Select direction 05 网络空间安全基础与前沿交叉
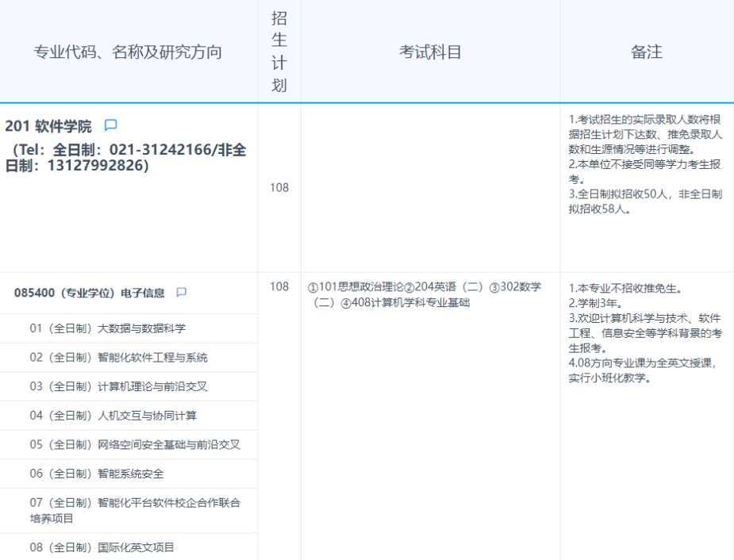 click(135, 445)
